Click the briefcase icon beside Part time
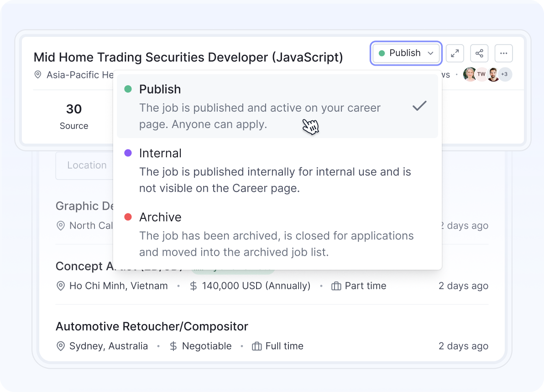544x392 pixels. [x=336, y=286]
